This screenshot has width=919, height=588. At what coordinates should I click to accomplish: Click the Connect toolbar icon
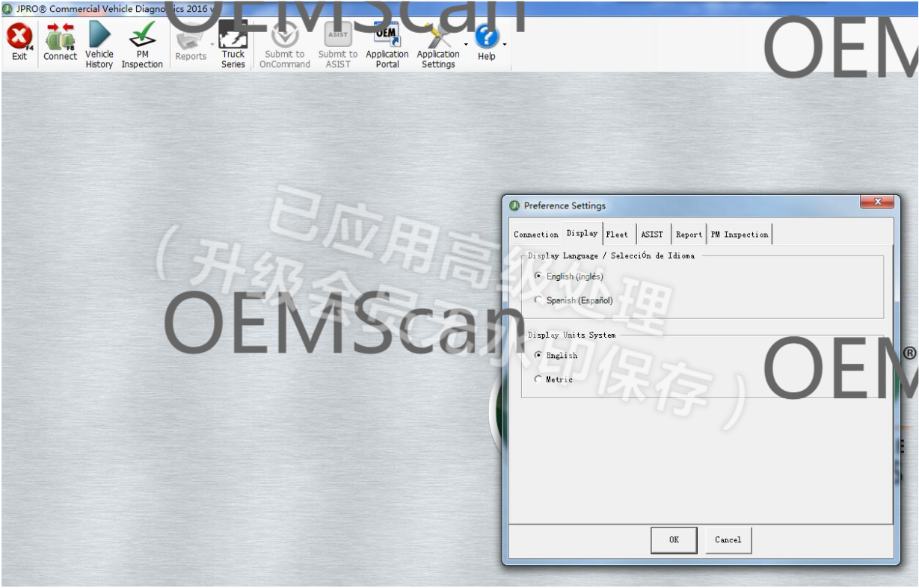[x=60, y=43]
